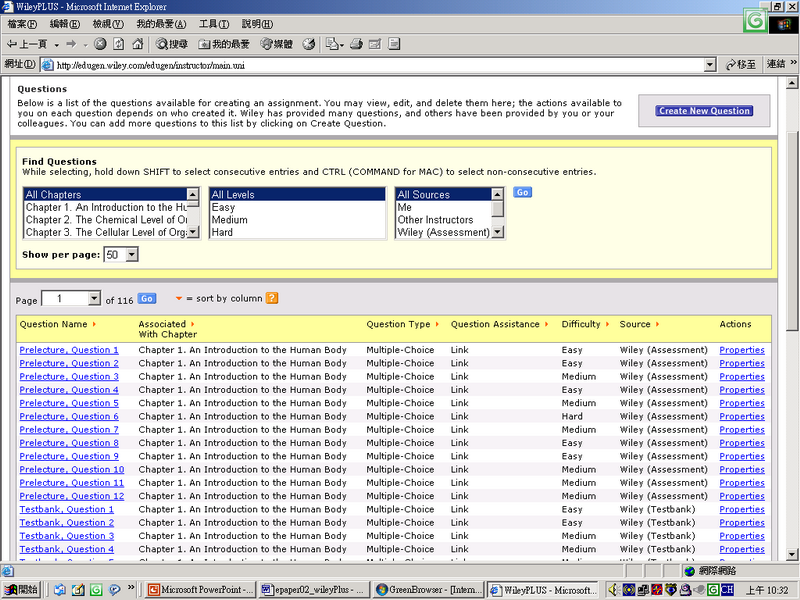Select the Hard difficulty level
Viewport: 800px width, 600px height.
point(297,232)
